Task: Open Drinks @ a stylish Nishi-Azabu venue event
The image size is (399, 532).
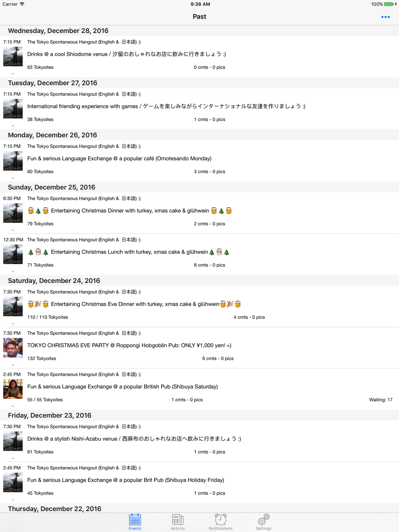Action: pos(199,441)
